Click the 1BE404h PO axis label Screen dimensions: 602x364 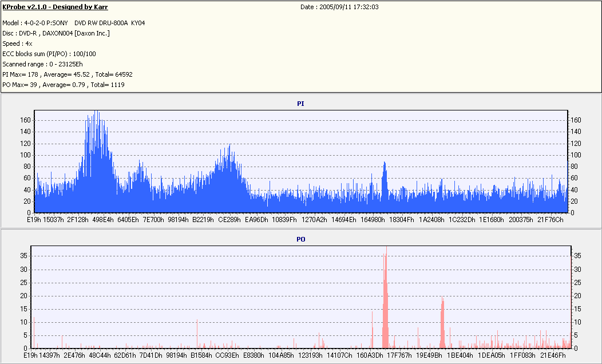tap(460, 355)
